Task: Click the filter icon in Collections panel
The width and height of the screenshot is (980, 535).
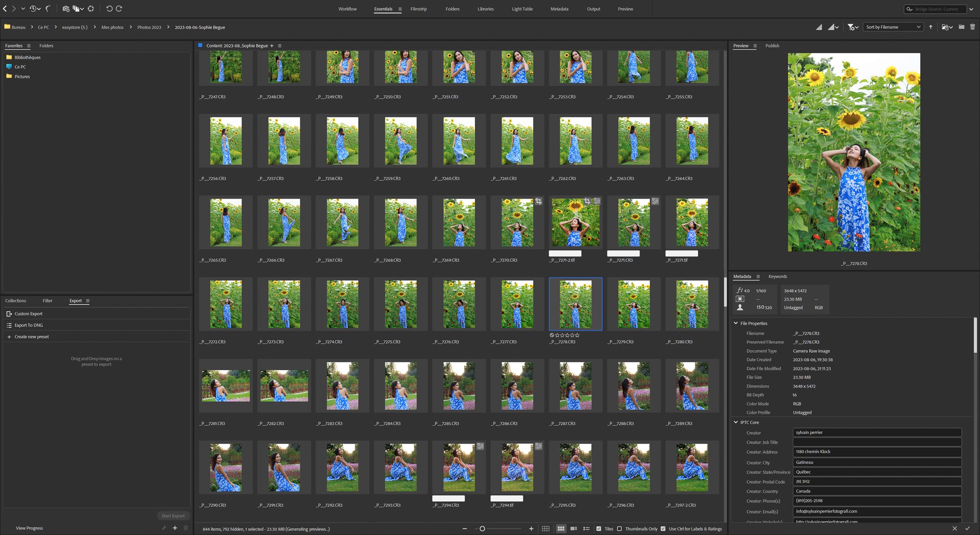Action: coord(47,301)
